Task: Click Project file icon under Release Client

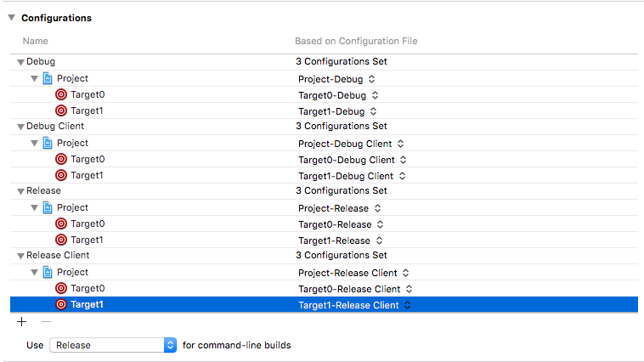Action: pyautogui.click(x=48, y=272)
